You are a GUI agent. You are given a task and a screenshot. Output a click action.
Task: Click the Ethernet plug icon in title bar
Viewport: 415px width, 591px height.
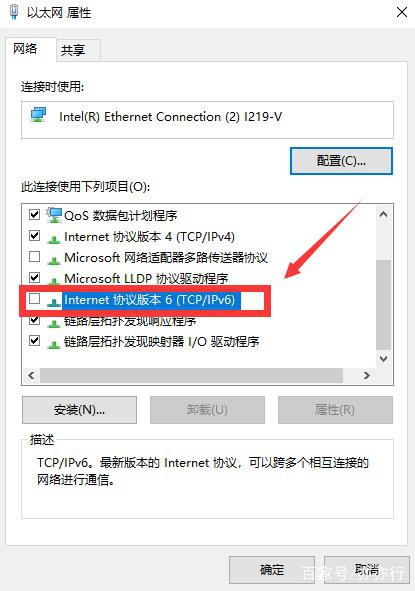tap(14, 12)
